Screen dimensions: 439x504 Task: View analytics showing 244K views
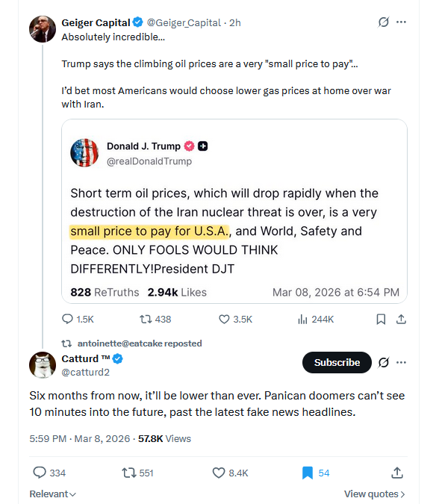316,319
